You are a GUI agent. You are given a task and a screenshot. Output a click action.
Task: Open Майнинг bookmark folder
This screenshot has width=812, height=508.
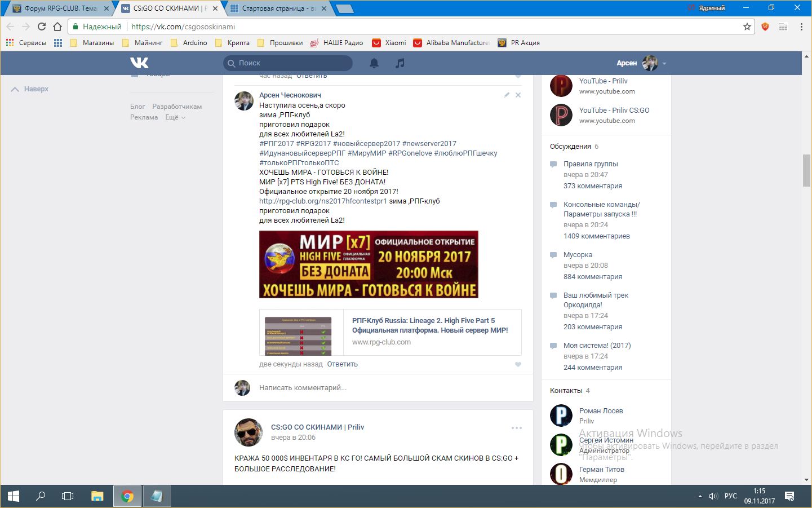point(143,42)
